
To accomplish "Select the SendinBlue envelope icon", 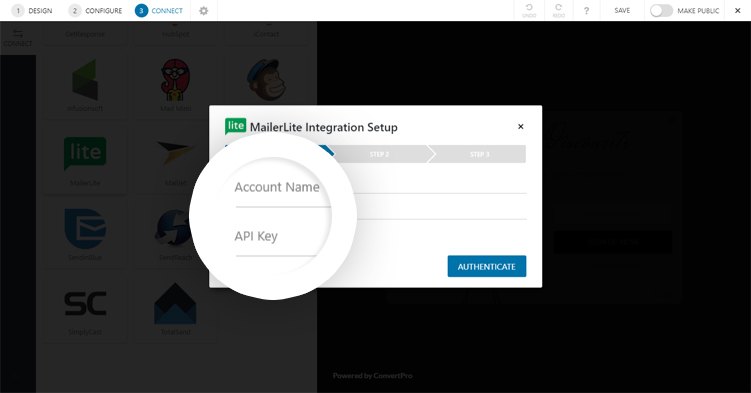I will (85, 229).
